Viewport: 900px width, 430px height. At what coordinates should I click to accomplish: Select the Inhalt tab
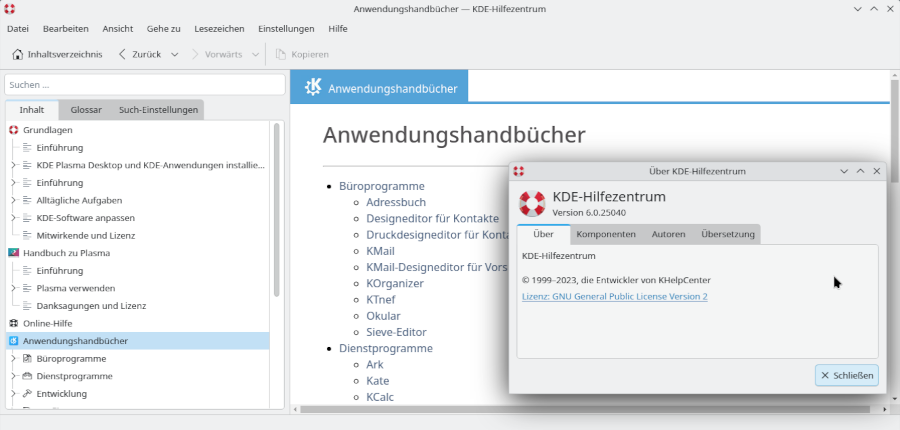tap(32, 110)
